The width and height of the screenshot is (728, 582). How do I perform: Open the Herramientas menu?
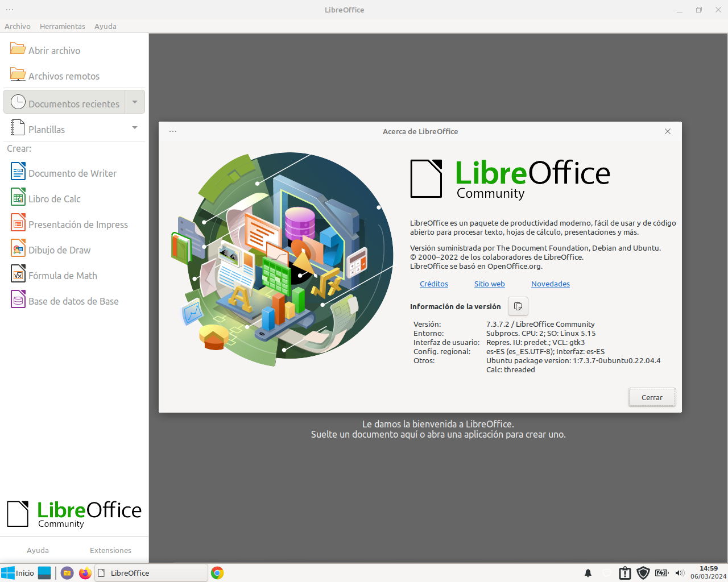coord(63,26)
